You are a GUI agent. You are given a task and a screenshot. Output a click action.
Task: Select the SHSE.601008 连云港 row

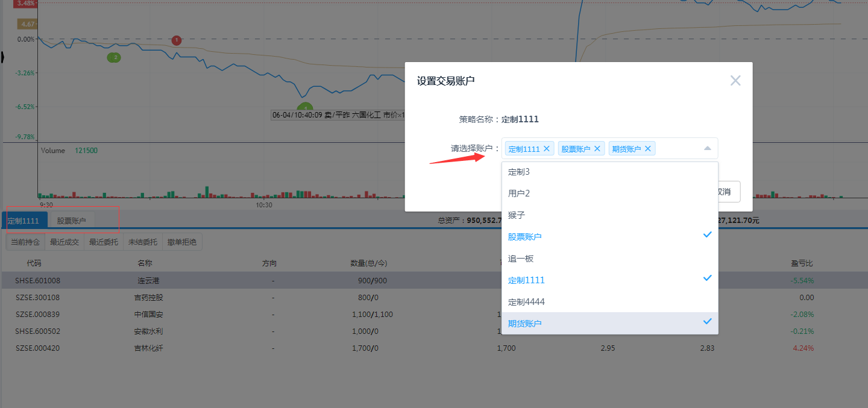coord(434,280)
